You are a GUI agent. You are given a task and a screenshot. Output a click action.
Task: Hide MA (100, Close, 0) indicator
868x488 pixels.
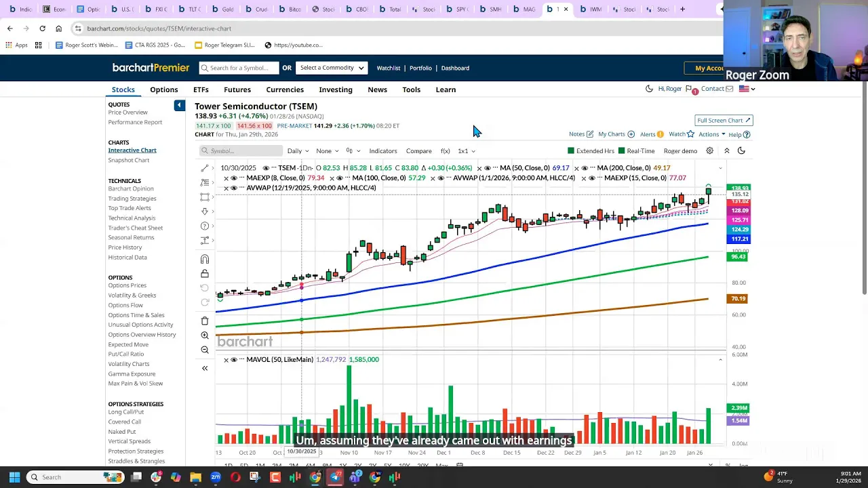pos(340,178)
